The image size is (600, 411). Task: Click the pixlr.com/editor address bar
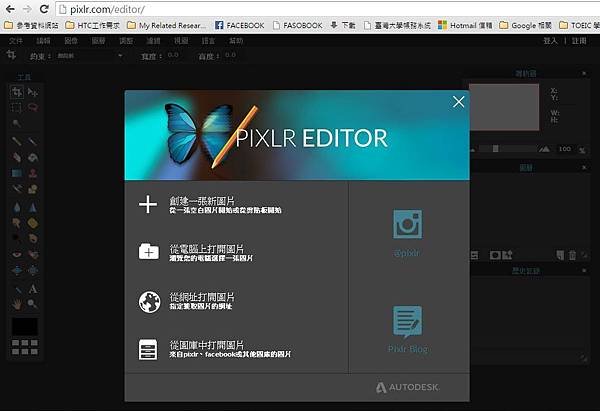pos(327,9)
